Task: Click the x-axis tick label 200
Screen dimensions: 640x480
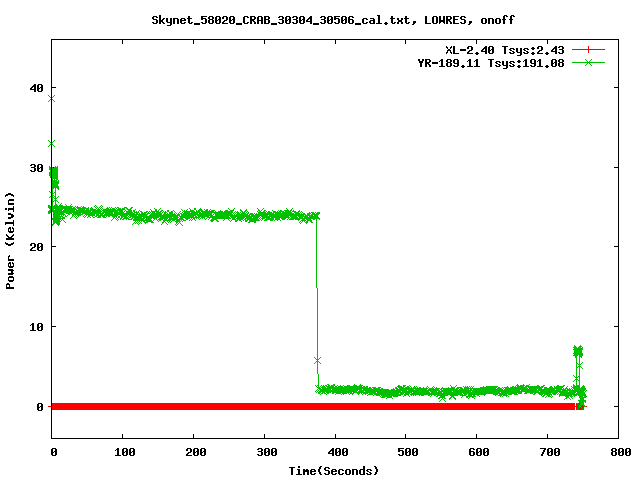Action: click(196, 452)
